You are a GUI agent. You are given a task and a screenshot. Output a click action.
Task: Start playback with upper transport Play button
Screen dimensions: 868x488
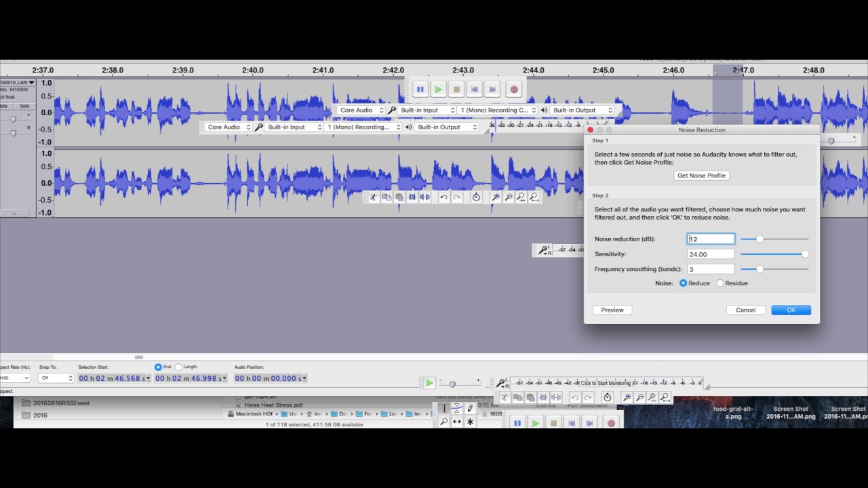pos(438,89)
